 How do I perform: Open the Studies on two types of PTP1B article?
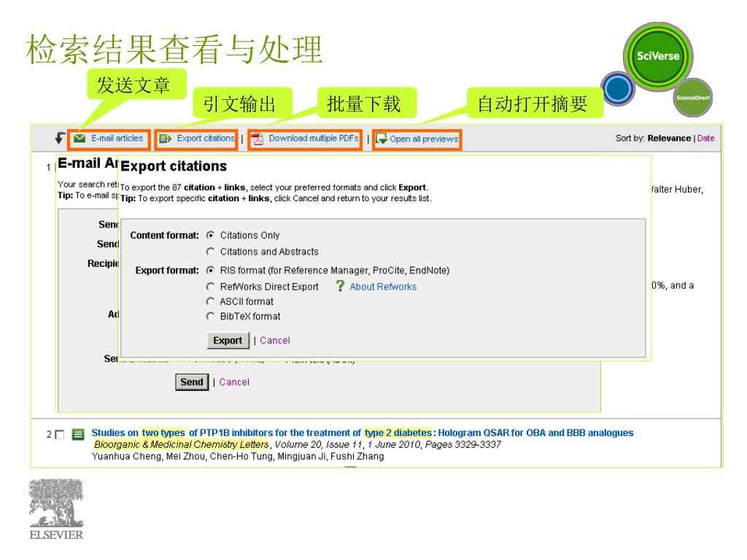[362, 433]
